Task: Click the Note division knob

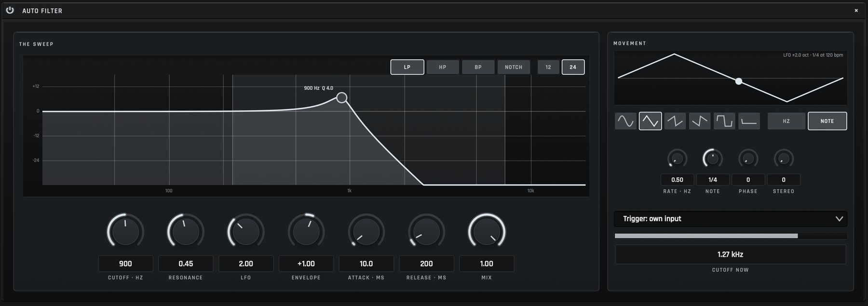Action: 713,159
